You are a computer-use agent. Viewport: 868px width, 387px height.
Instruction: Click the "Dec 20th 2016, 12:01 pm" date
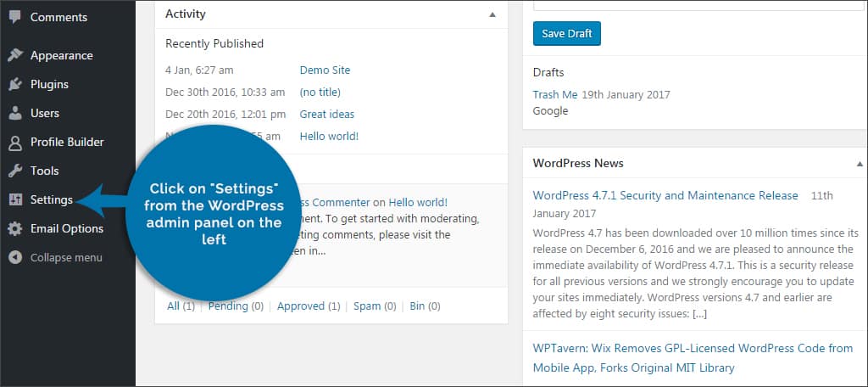225,115
